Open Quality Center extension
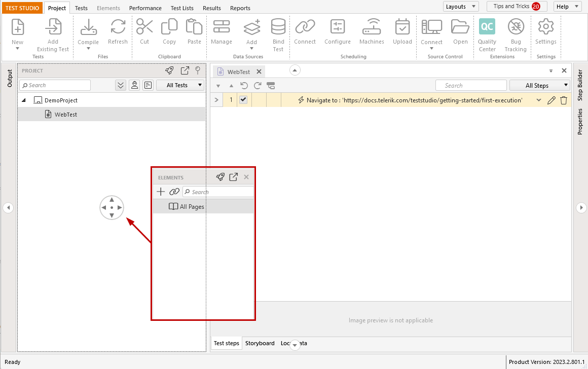The image size is (588, 369). click(x=487, y=27)
